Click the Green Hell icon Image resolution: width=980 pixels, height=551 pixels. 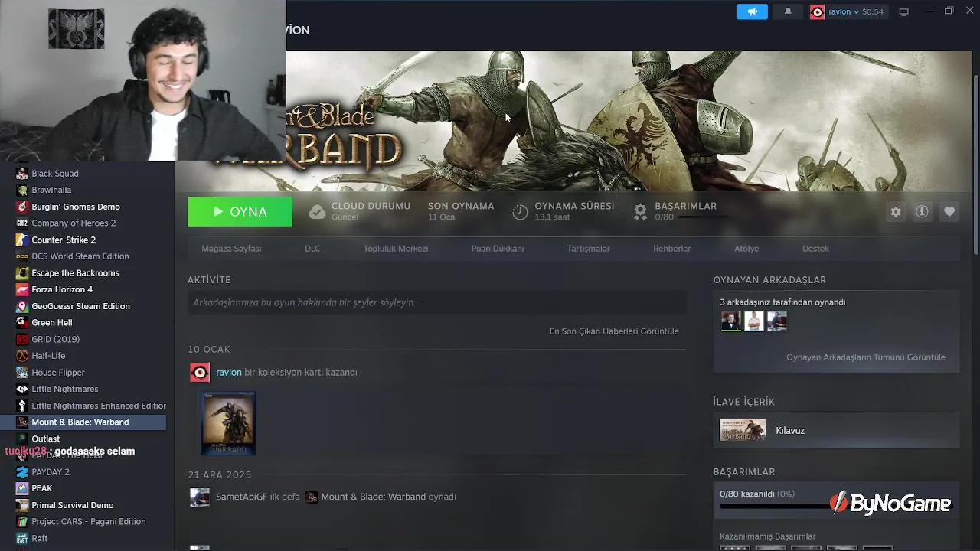click(22, 323)
